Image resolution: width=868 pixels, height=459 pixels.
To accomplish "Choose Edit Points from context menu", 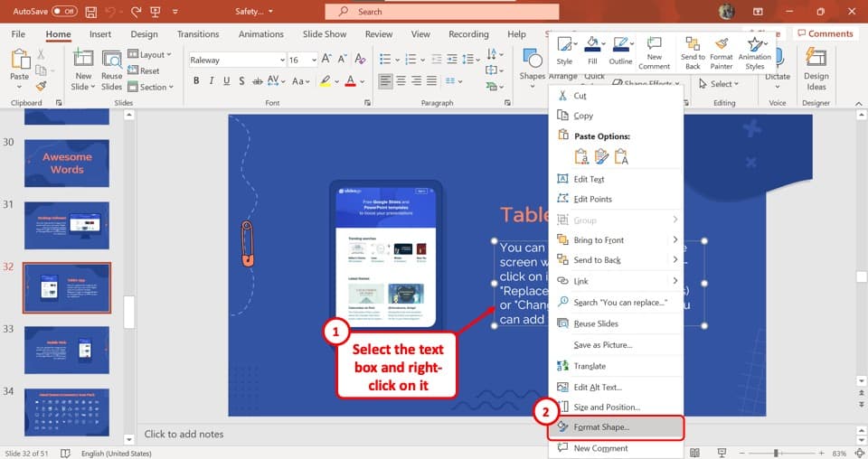I will [x=616, y=199].
